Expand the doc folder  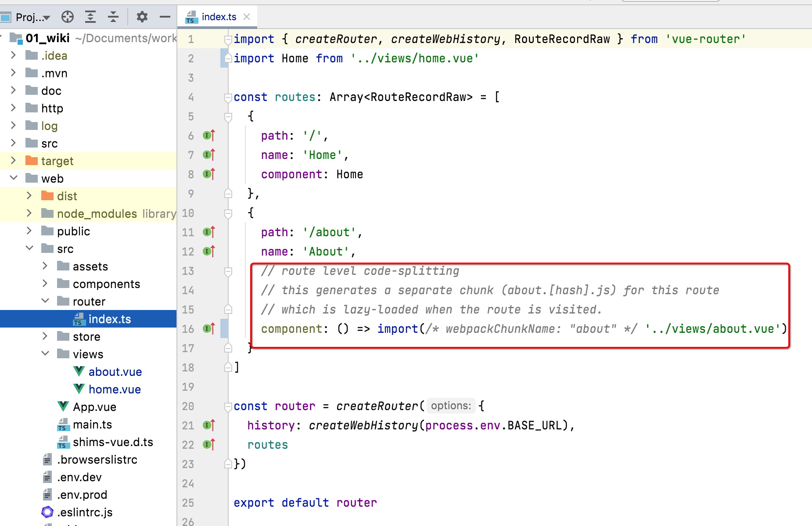click(x=13, y=90)
